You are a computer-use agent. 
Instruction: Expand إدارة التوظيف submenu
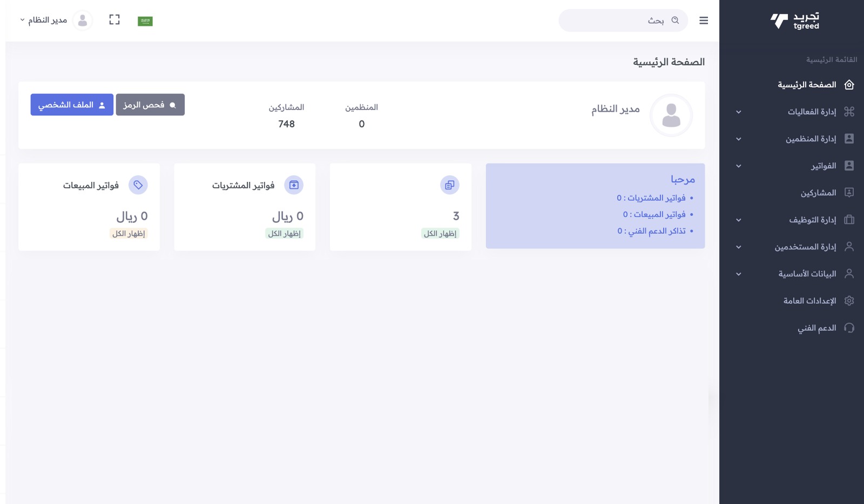pyautogui.click(x=738, y=220)
